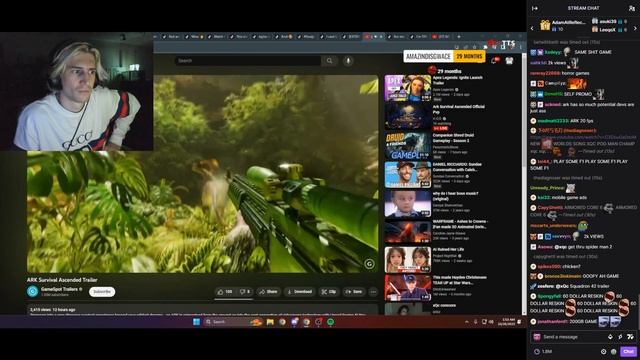This screenshot has width=640, height=360.
Task: Open Daniel Ricciardo Sundae Conversation video
Action: [407, 175]
